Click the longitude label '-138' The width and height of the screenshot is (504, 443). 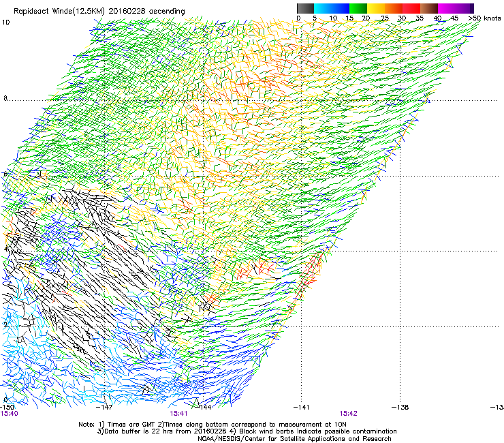tap(400, 408)
